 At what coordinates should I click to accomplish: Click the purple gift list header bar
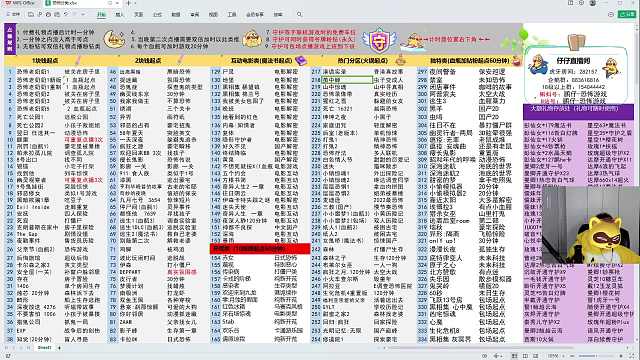[578, 111]
